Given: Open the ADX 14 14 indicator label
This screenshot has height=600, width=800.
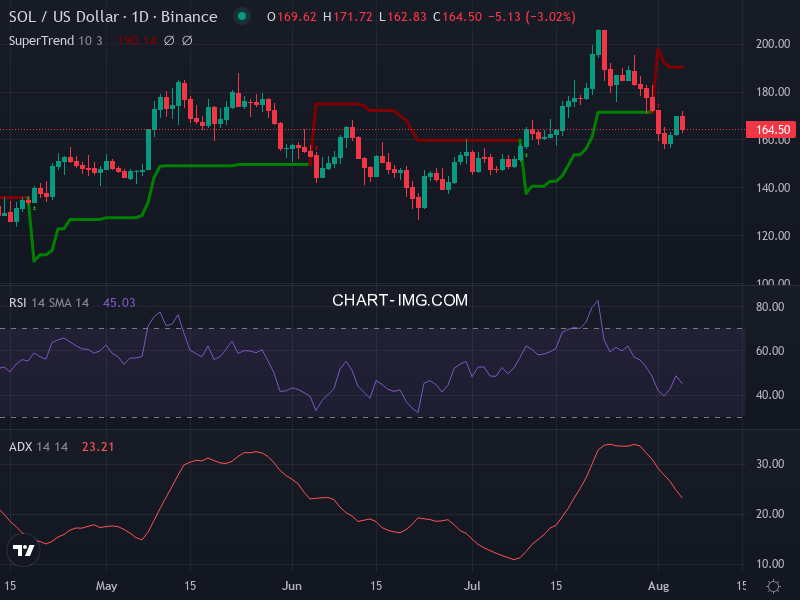Looking at the screenshot, I should tap(38, 447).
